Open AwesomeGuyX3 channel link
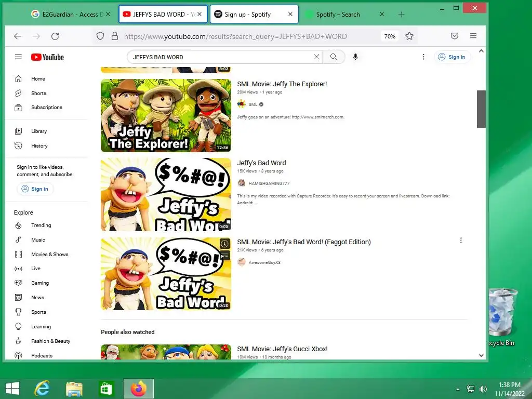Viewport: 532px width, 399px height. tap(264, 262)
